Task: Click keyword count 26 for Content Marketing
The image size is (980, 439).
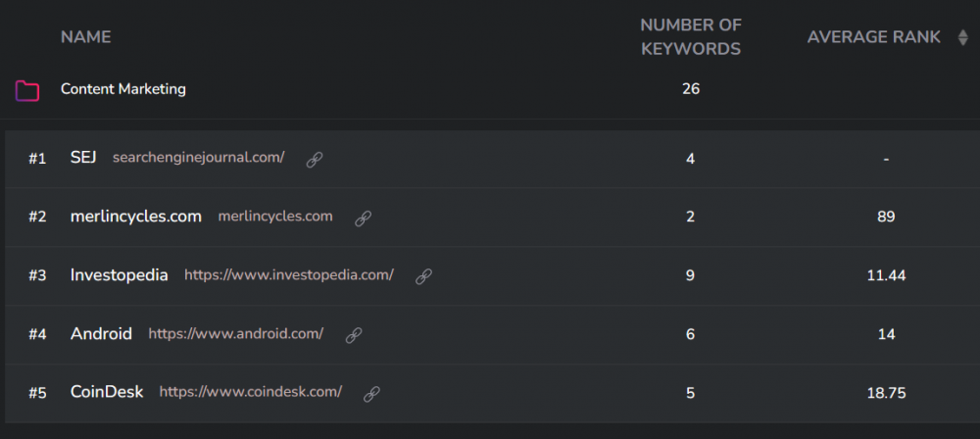Action: pyautogui.click(x=691, y=89)
